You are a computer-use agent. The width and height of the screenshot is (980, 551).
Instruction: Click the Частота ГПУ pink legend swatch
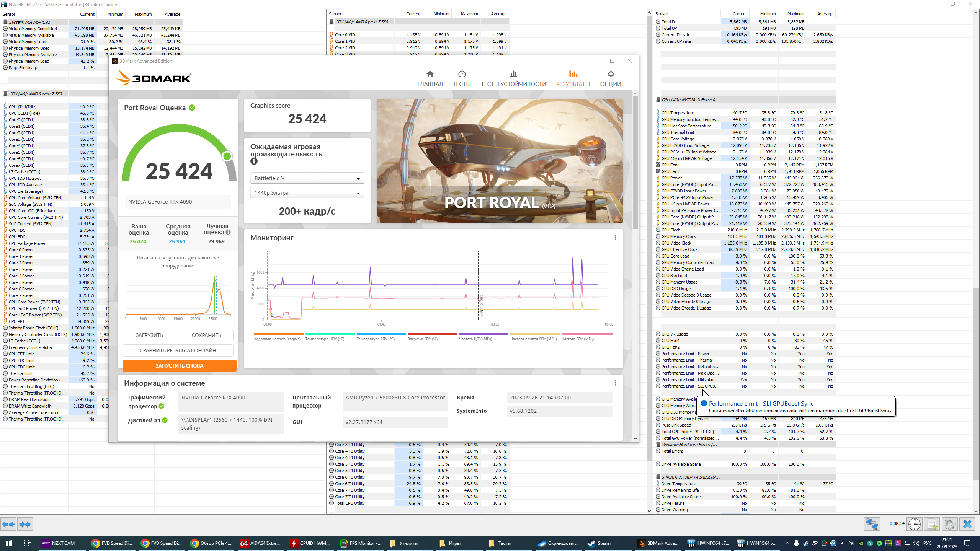587,334
